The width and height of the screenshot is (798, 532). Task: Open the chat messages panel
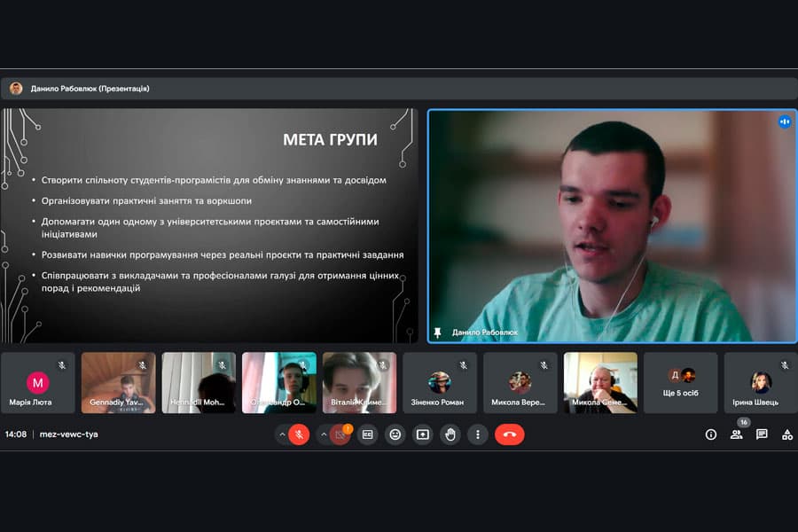[x=762, y=434]
